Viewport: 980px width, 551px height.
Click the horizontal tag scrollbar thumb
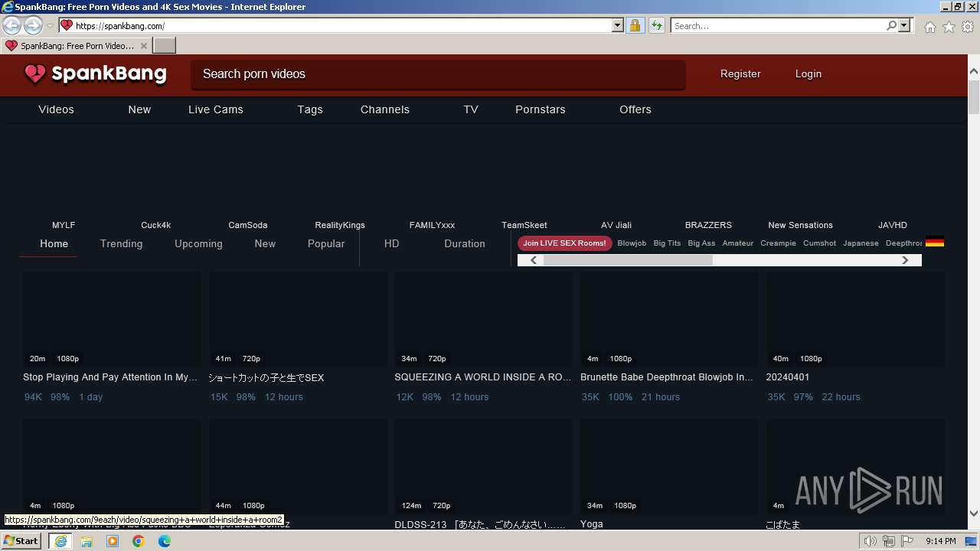(628, 260)
